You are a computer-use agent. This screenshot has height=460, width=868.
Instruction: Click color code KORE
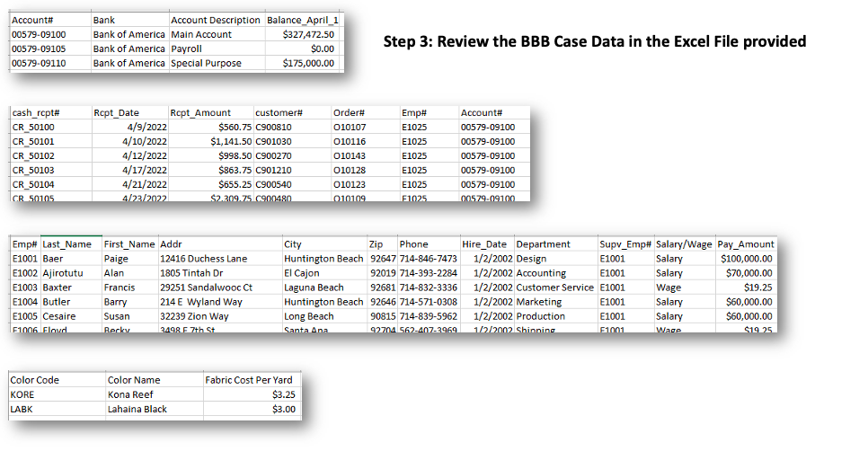point(22,394)
